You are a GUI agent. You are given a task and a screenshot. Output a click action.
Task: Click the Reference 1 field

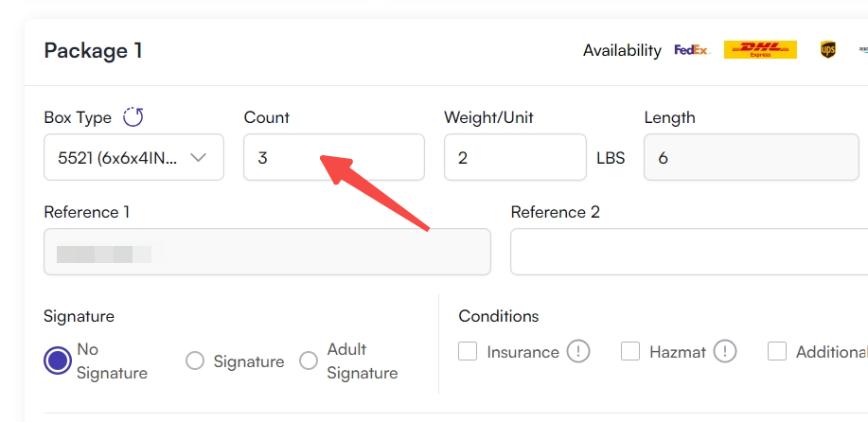[x=267, y=252]
